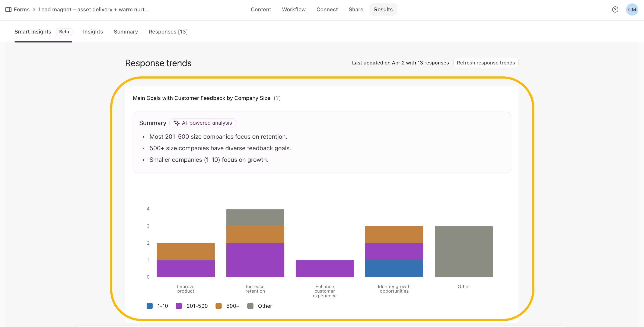Click the breadcrumb chevron after Forms
Image resolution: width=644 pixels, height=327 pixels.
pyautogui.click(x=34, y=10)
